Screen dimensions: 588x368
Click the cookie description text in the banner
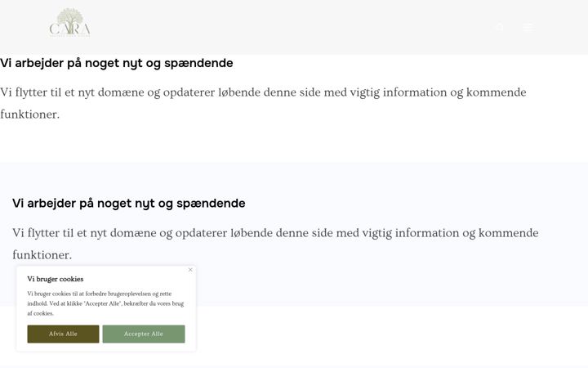click(105, 303)
